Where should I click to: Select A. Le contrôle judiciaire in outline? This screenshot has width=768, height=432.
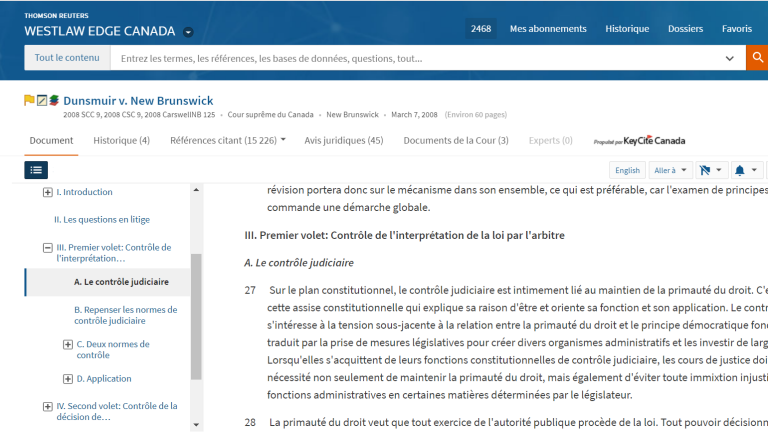tap(121, 282)
